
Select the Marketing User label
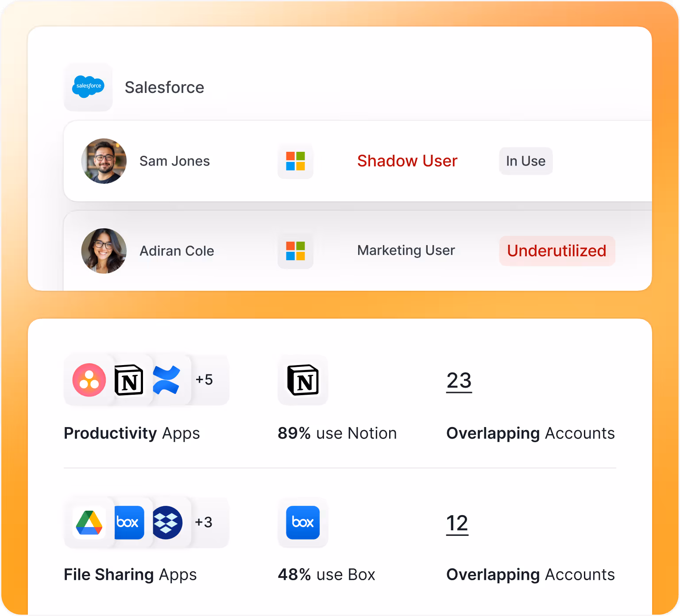[406, 250]
